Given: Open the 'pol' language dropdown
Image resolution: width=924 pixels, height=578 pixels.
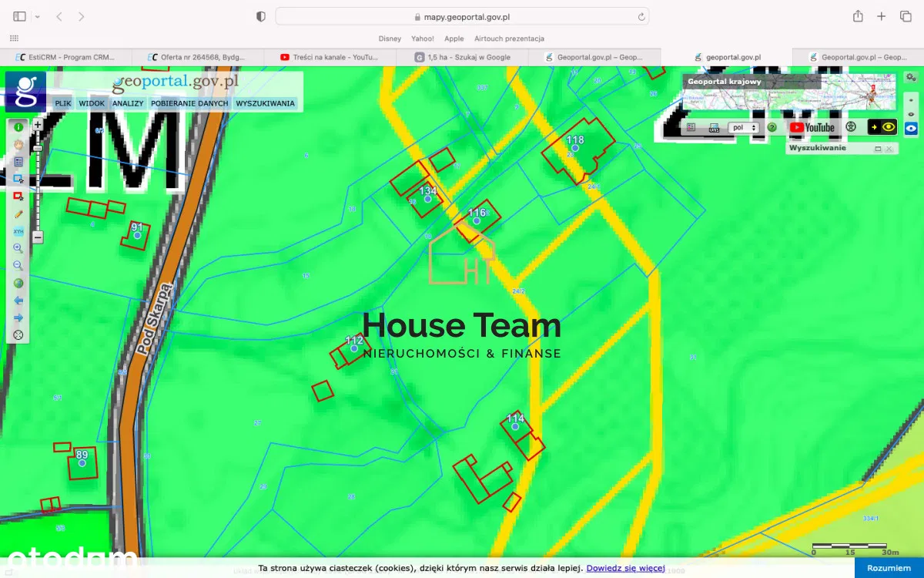Looking at the screenshot, I should point(743,127).
